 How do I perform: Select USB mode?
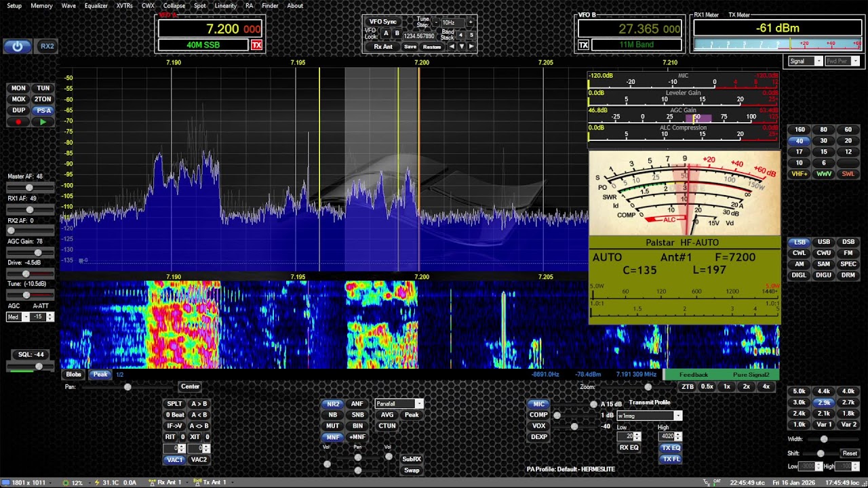pos(824,242)
